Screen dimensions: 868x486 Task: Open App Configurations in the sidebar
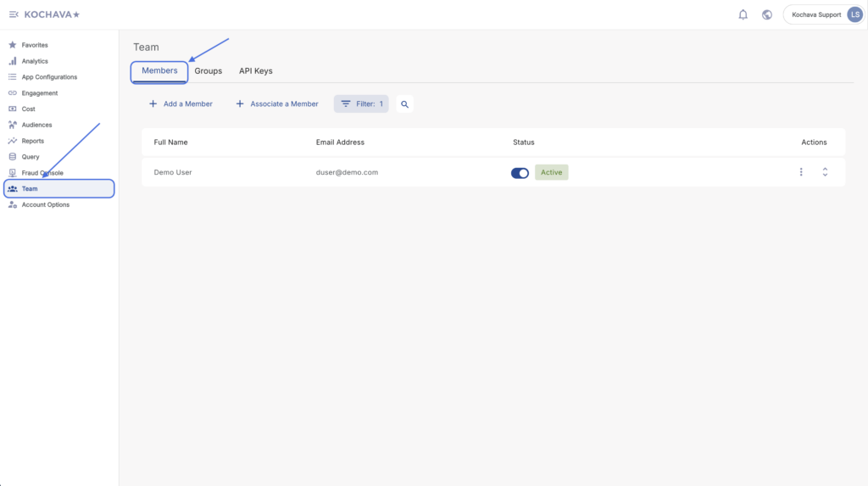tap(49, 77)
